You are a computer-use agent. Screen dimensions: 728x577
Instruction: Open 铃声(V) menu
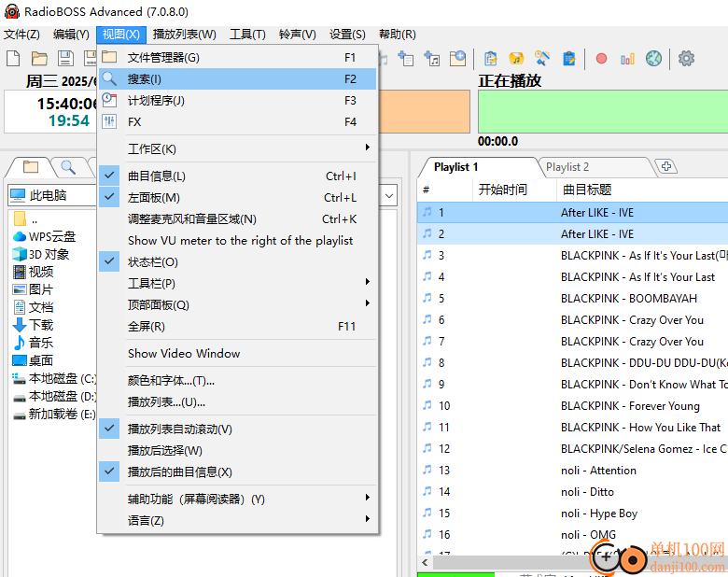click(x=297, y=35)
